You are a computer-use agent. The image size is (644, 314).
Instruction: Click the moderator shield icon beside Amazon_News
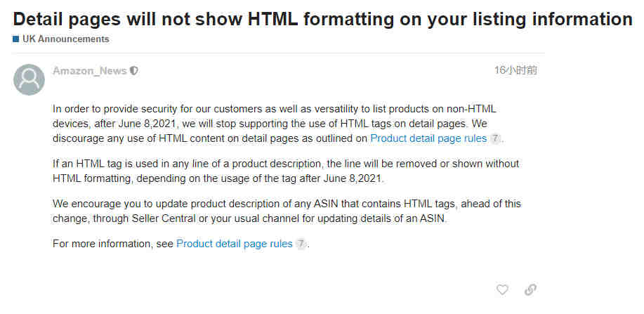[x=134, y=71]
